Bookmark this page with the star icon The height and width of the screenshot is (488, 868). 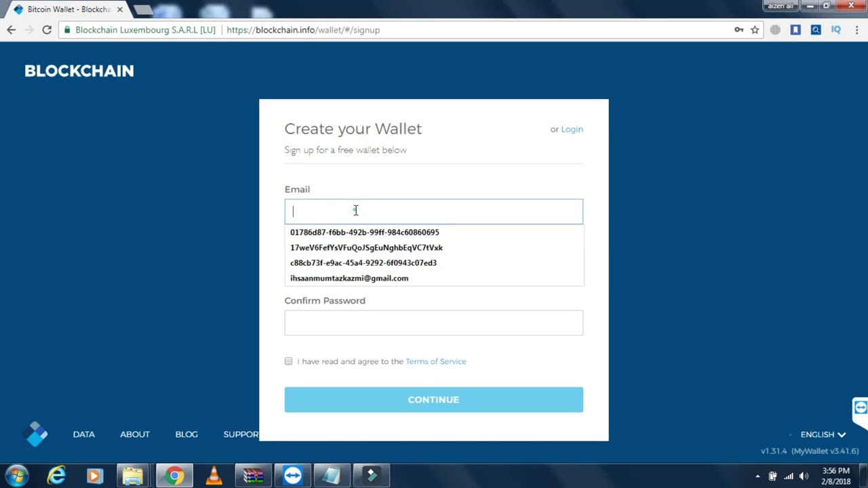(755, 30)
